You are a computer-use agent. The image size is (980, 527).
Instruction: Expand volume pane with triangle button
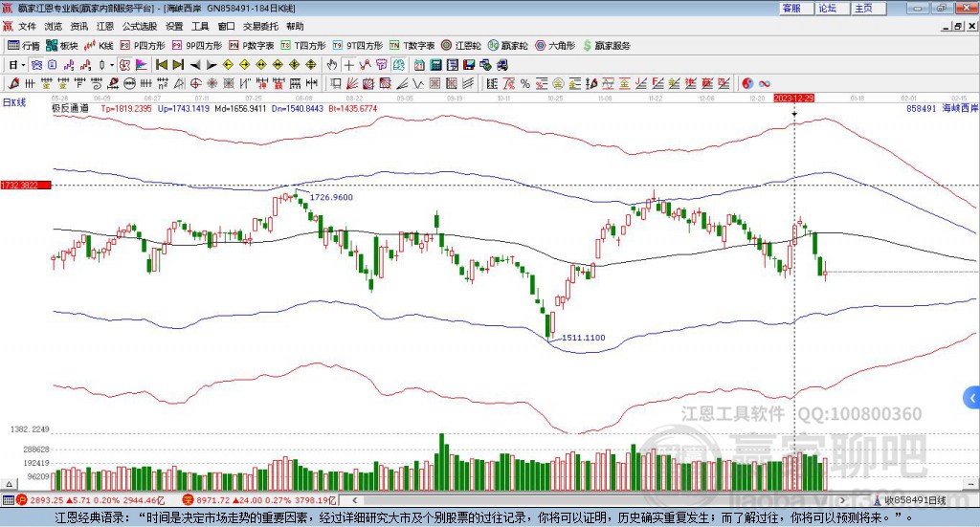tap(9, 484)
